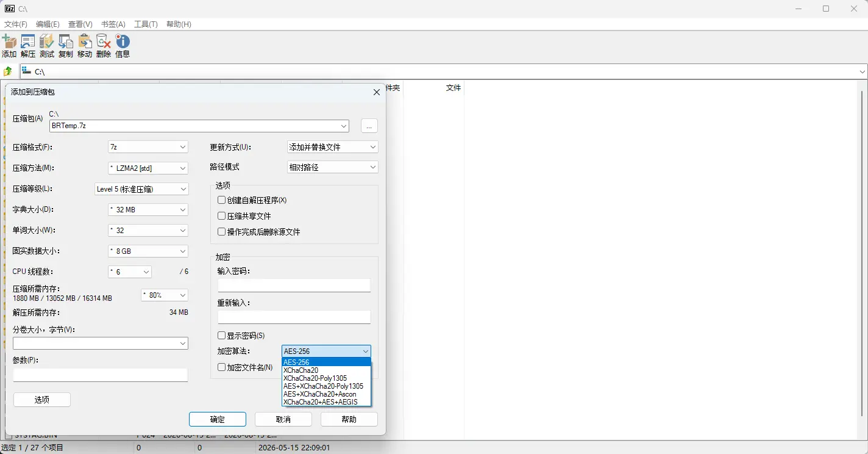Click the 复制 (Copy) toolbar icon

[x=66, y=46]
